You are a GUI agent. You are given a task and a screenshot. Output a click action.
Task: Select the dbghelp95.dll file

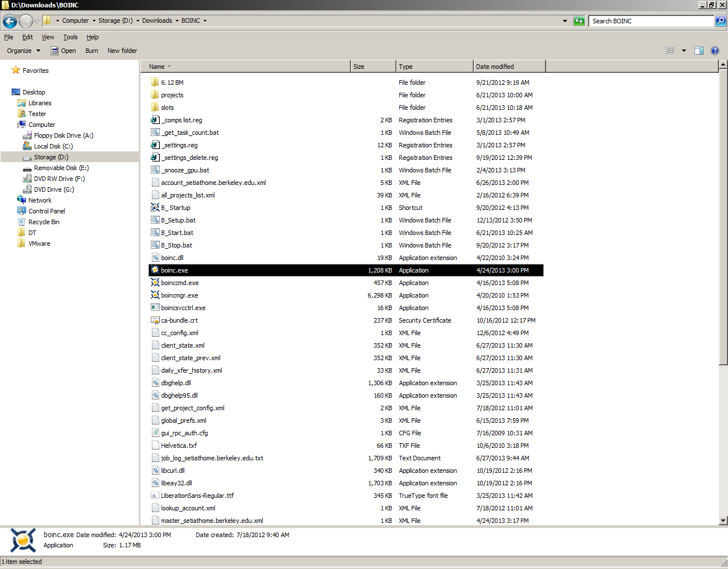(x=346, y=395)
